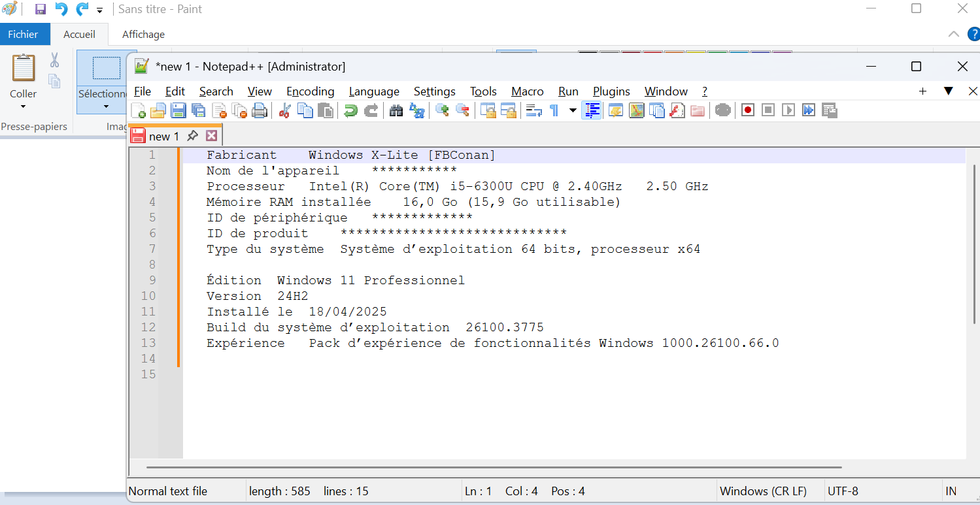The image size is (980, 505).
Task: Click the Close All icon in Notepad++ toolbar
Action: 239,110
